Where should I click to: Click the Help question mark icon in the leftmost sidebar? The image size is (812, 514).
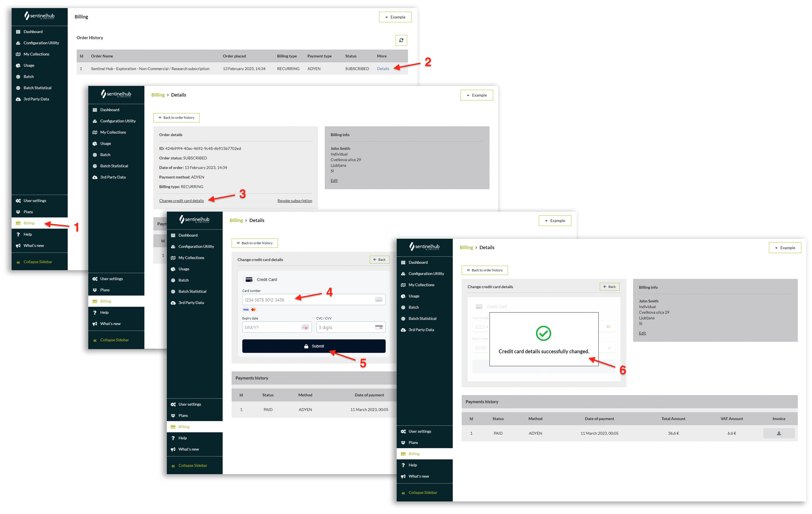point(18,234)
